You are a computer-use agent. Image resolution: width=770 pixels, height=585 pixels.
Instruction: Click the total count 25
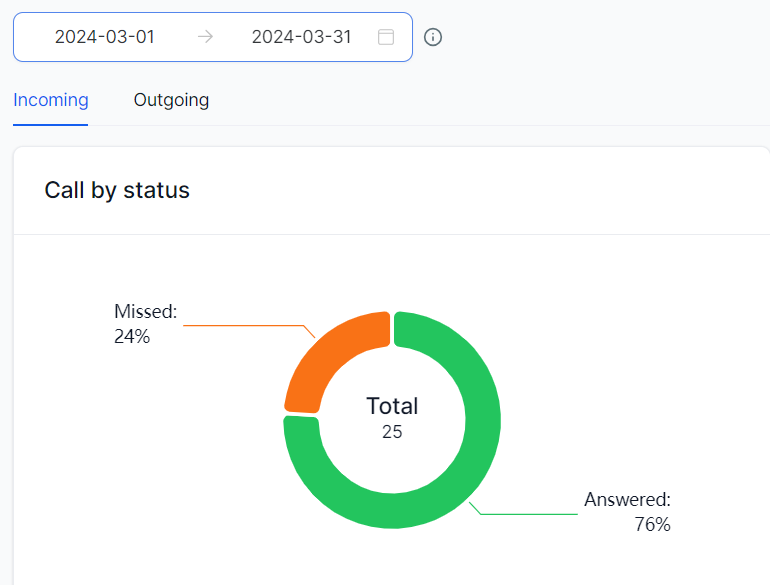[x=392, y=432]
